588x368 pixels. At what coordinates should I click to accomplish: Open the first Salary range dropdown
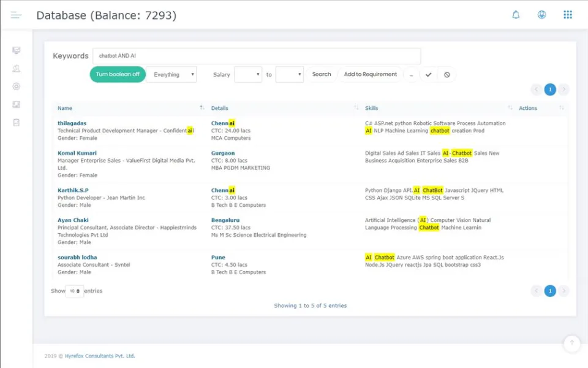[247, 74]
